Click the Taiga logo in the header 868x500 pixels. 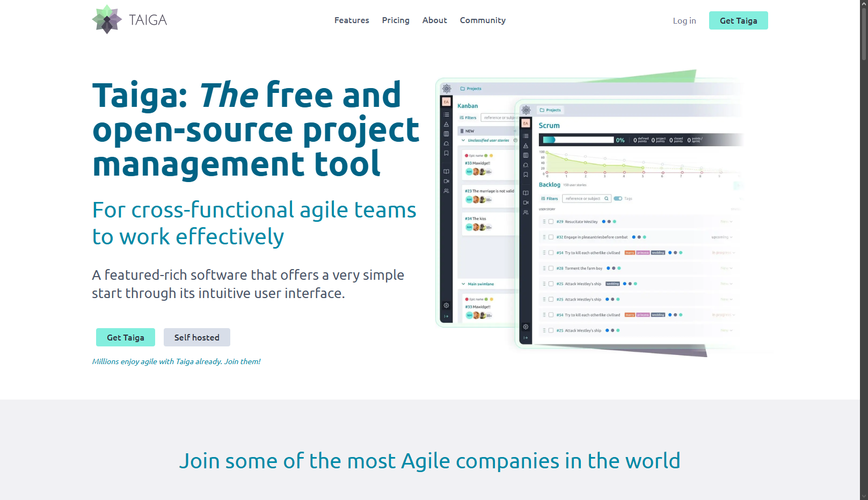pyautogui.click(x=129, y=20)
